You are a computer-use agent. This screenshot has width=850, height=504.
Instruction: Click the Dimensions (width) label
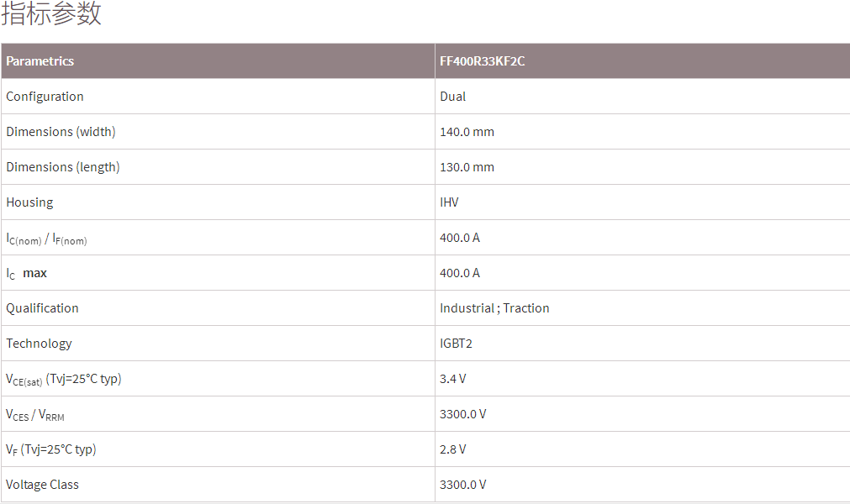[x=61, y=132]
